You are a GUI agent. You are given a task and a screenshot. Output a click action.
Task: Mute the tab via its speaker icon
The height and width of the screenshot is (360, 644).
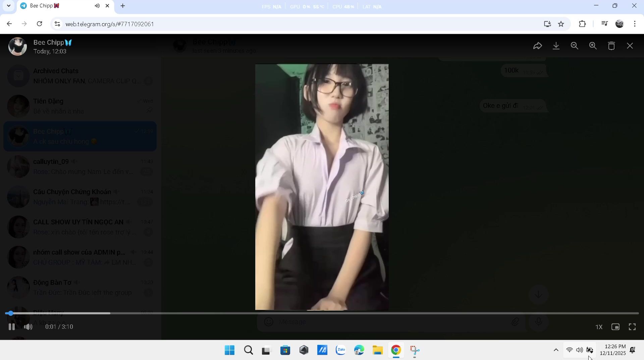pyautogui.click(x=97, y=6)
